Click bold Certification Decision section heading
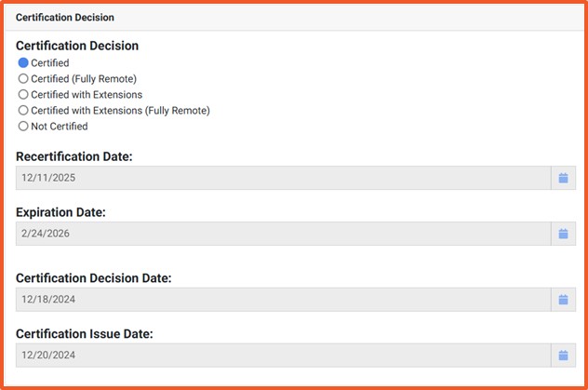The height and width of the screenshot is (390, 588). [77, 46]
